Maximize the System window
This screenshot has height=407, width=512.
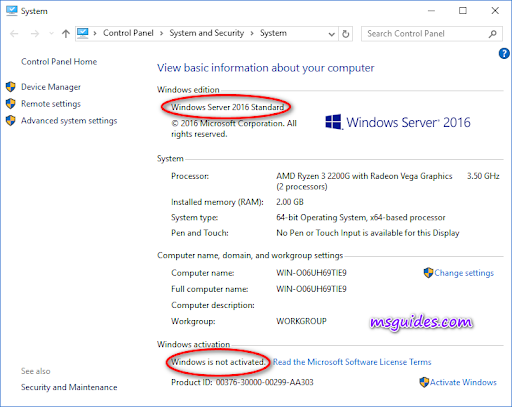[x=463, y=11]
